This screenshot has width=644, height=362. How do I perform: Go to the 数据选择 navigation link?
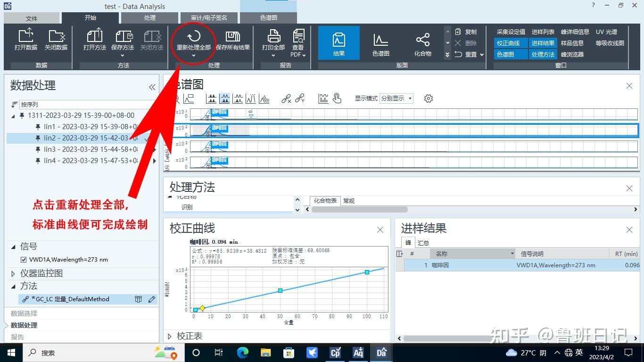pos(24,313)
